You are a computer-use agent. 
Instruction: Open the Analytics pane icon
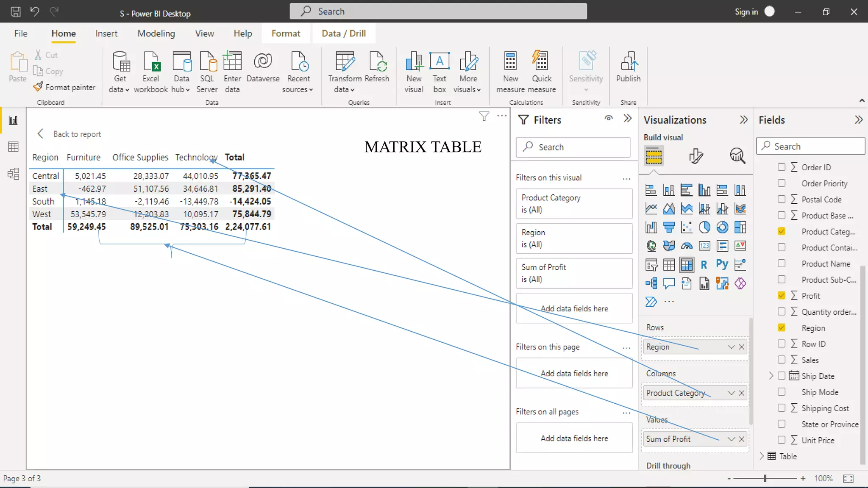click(x=737, y=155)
